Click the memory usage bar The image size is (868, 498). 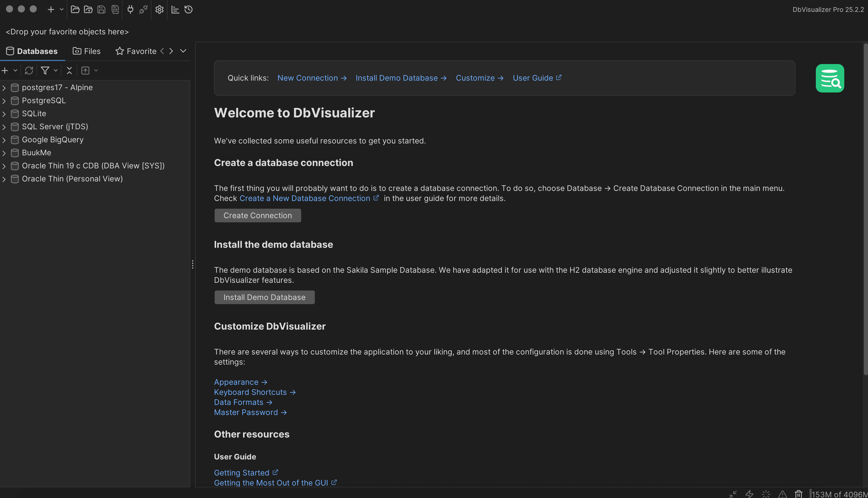click(x=839, y=494)
